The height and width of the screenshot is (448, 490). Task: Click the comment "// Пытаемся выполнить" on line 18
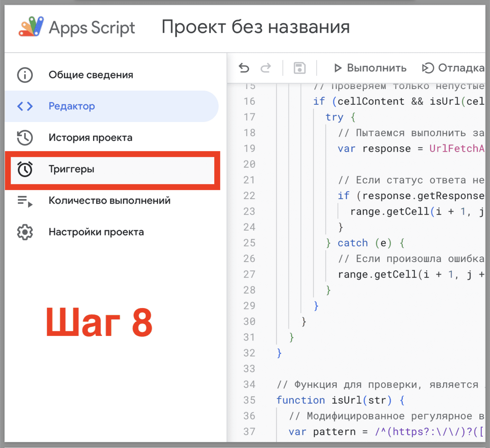[402, 133]
